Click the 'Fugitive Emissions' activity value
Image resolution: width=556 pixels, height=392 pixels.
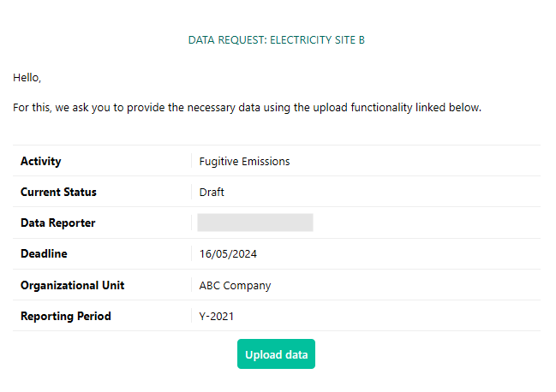244,162
